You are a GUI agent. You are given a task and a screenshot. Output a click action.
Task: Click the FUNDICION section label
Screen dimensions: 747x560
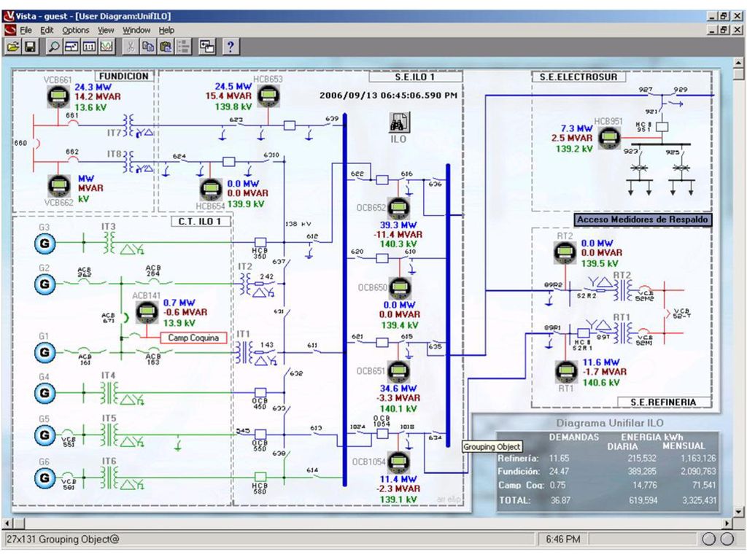(124, 76)
